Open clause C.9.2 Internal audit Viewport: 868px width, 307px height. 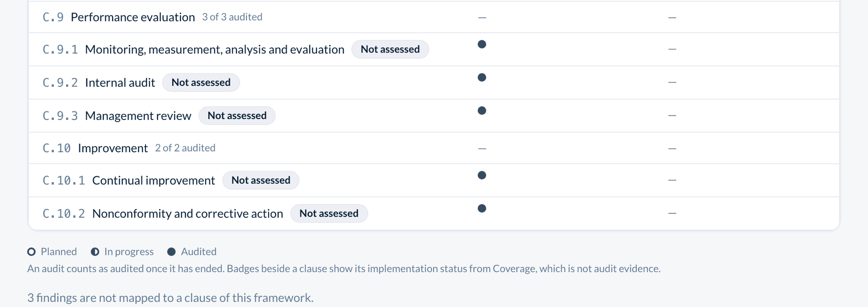point(99,82)
